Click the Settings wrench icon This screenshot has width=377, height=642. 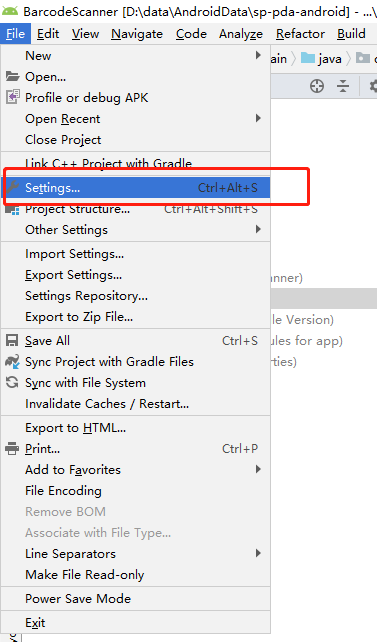[12, 188]
